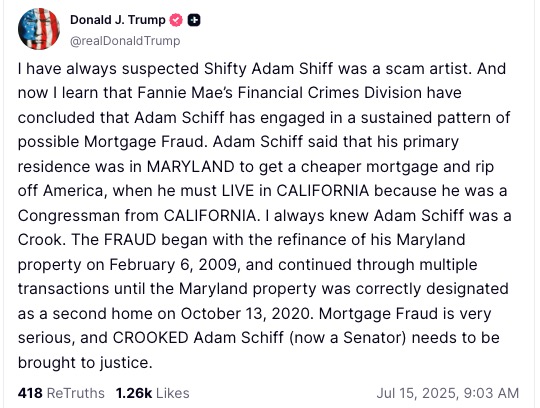Image resolution: width=540 pixels, height=408 pixels.
Task: Visit the @realDonaldTrump handle link
Action: pyautogui.click(x=125, y=41)
